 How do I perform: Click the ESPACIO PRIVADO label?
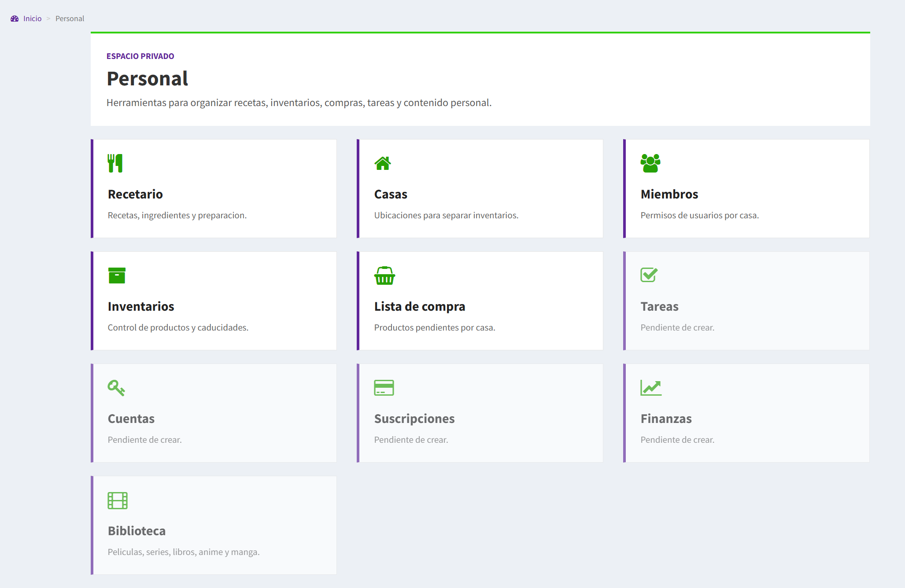click(x=140, y=56)
